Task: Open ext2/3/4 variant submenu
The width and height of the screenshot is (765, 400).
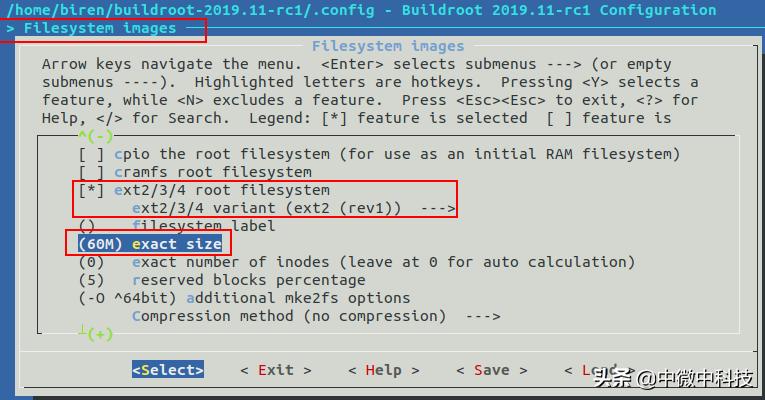Action: 293,208
